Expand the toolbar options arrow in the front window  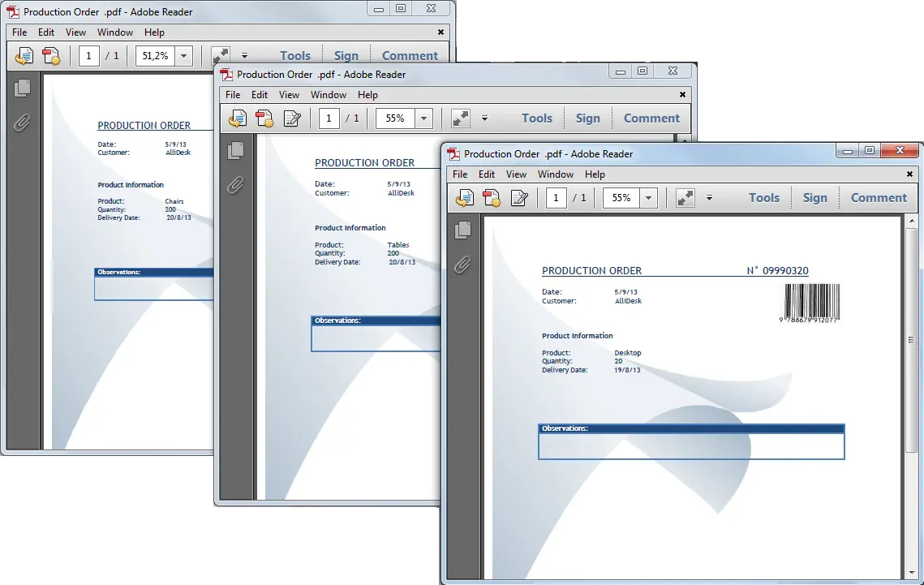coord(710,198)
